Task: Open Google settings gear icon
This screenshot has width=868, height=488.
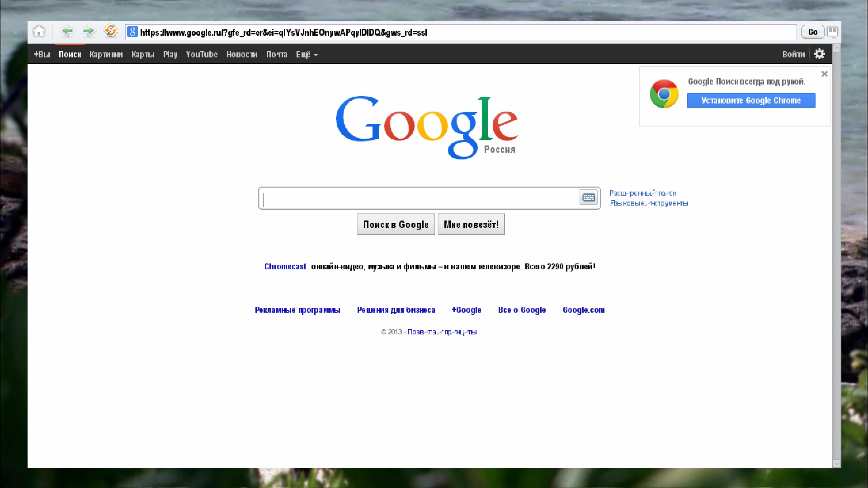Action: [820, 54]
